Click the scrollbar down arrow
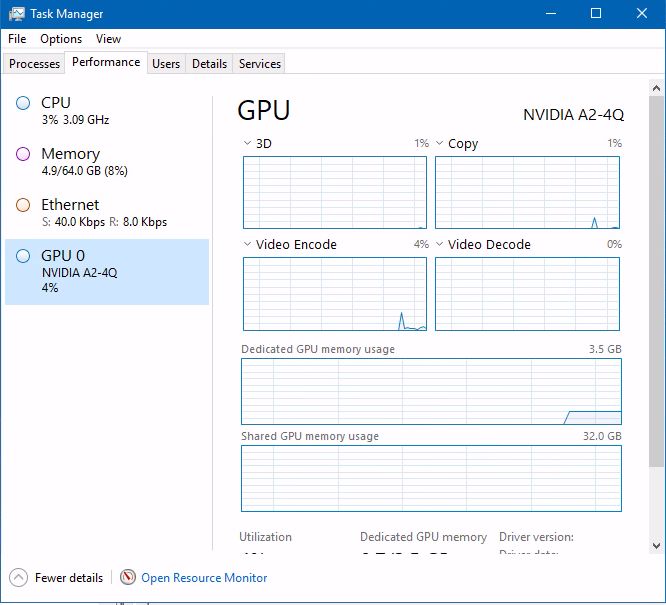Screen dimensions: 666x605 point(656,546)
